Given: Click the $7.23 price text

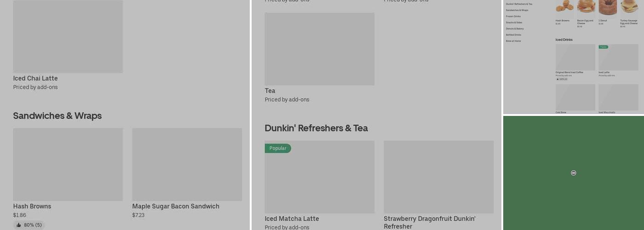Looking at the screenshot, I should click(x=138, y=215).
